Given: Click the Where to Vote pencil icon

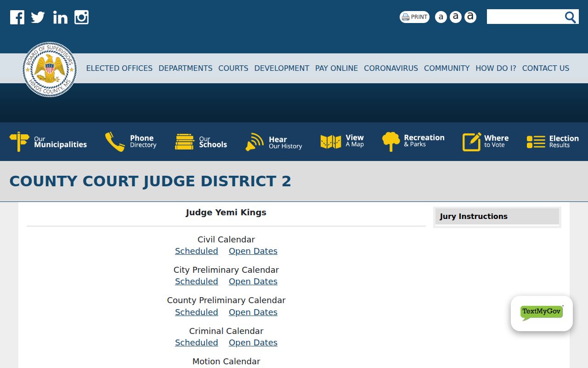Looking at the screenshot, I should [x=472, y=142].
